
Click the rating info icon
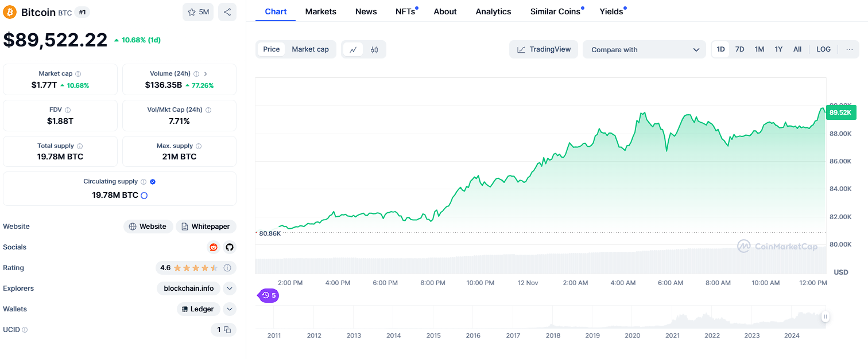coord(227,268)
